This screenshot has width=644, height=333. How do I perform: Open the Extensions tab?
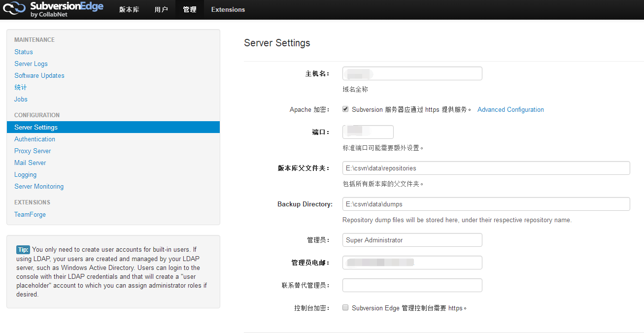(228, 9)
